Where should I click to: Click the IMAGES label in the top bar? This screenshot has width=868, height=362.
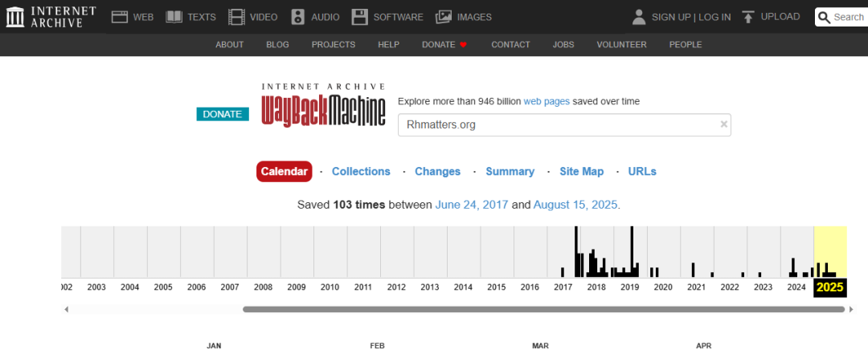pyautogui.click(x=474, y=17)
